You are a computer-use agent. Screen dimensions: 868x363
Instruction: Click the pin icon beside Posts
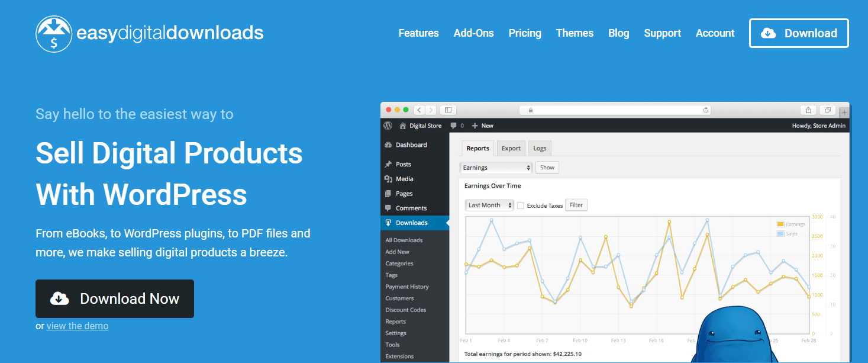[388, 164]
